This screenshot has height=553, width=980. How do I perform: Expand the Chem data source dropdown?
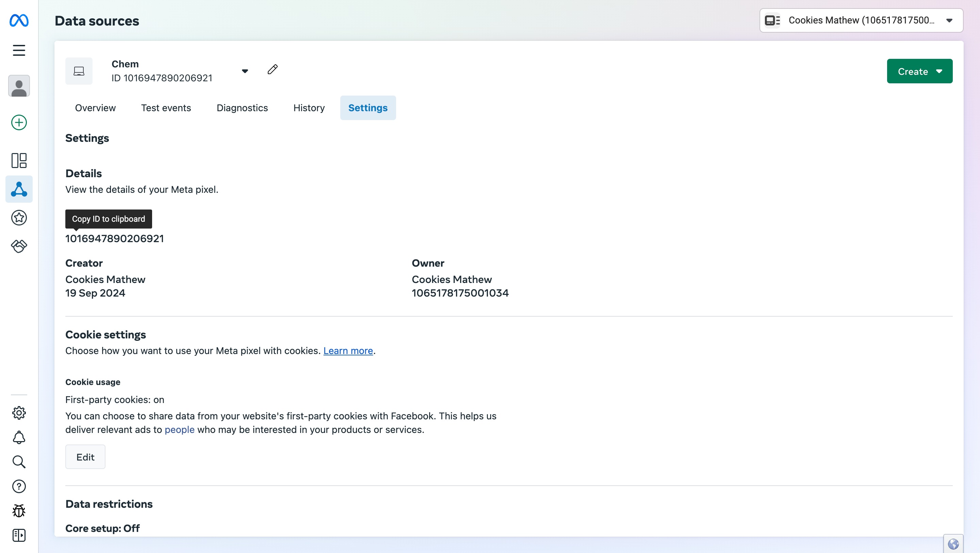245,71
